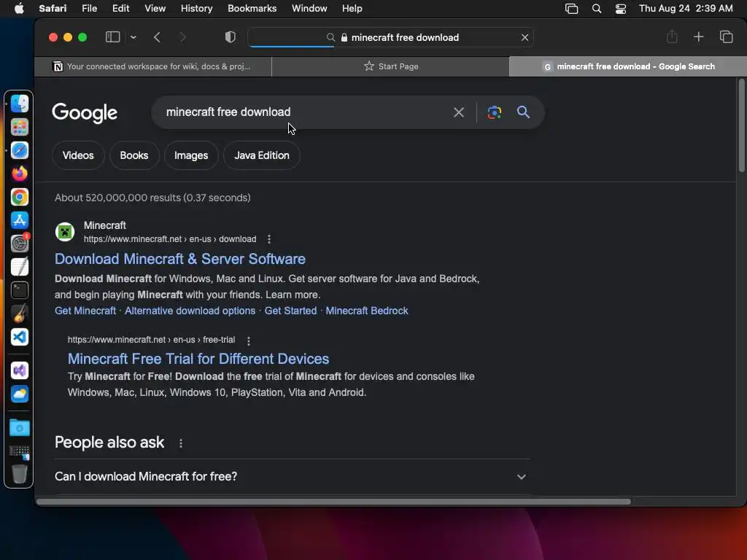The width and height of the screenshot is (747, 560).
Task: Search by image with Google Lens
Action: tap(494, 112)
